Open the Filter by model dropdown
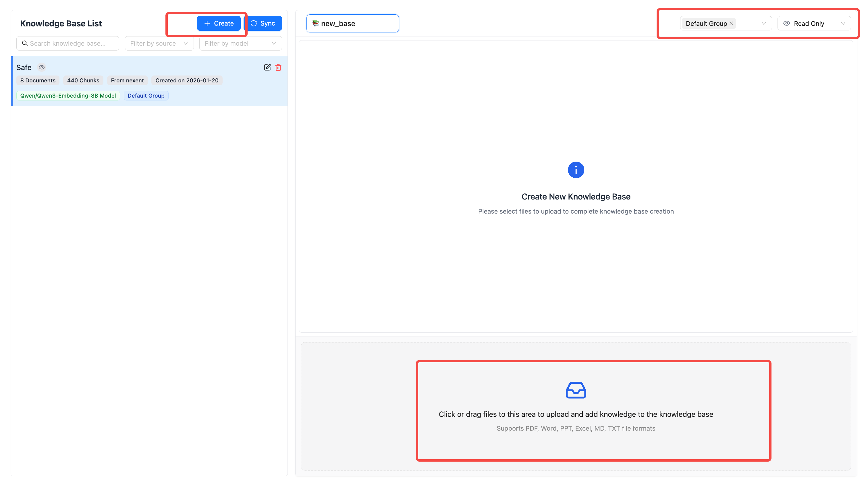This screenshot has width=868, height=484. pos(240,43)
